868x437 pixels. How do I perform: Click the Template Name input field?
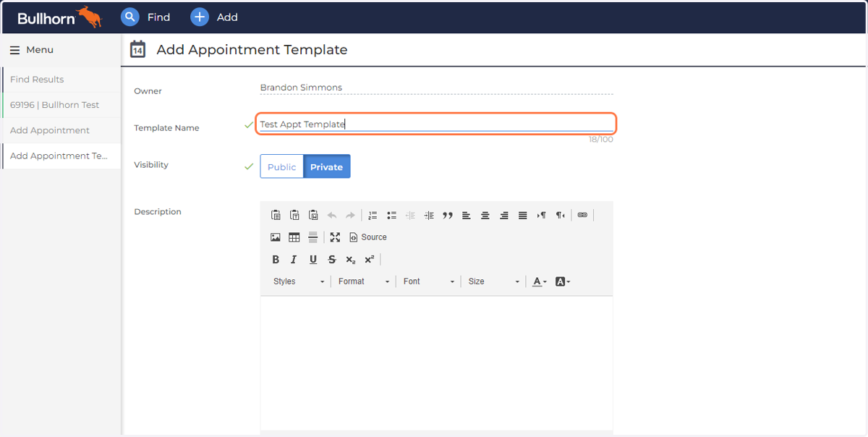(436, 124)
